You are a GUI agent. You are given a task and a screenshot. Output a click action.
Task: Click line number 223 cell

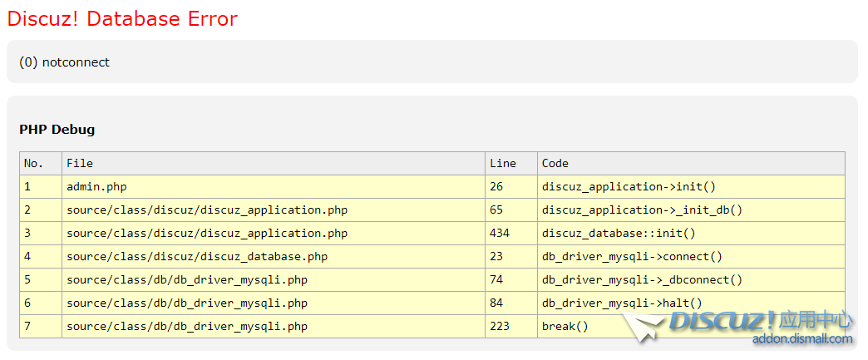[x=500, y=327]
